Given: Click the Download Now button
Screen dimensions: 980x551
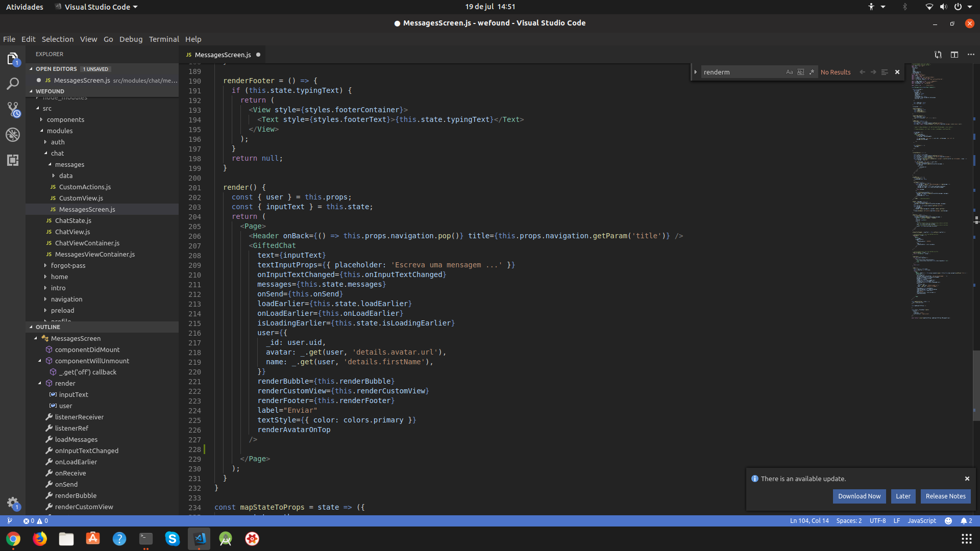Looking at the screenshot, I should click(859, 496).
